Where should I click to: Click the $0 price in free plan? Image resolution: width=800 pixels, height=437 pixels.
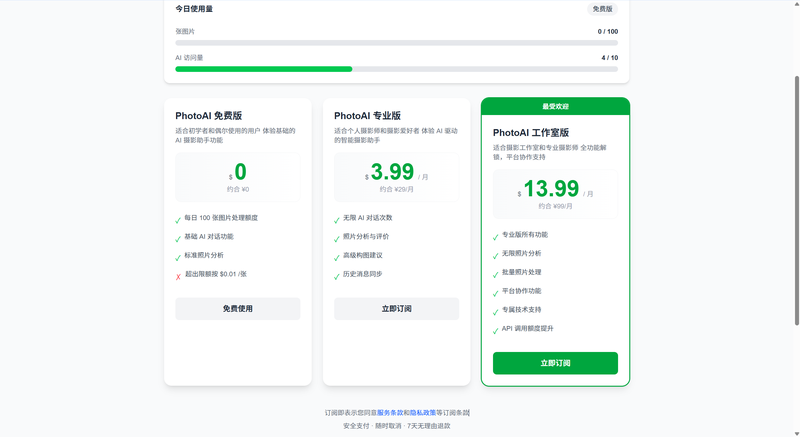click(x=238, y=172)
